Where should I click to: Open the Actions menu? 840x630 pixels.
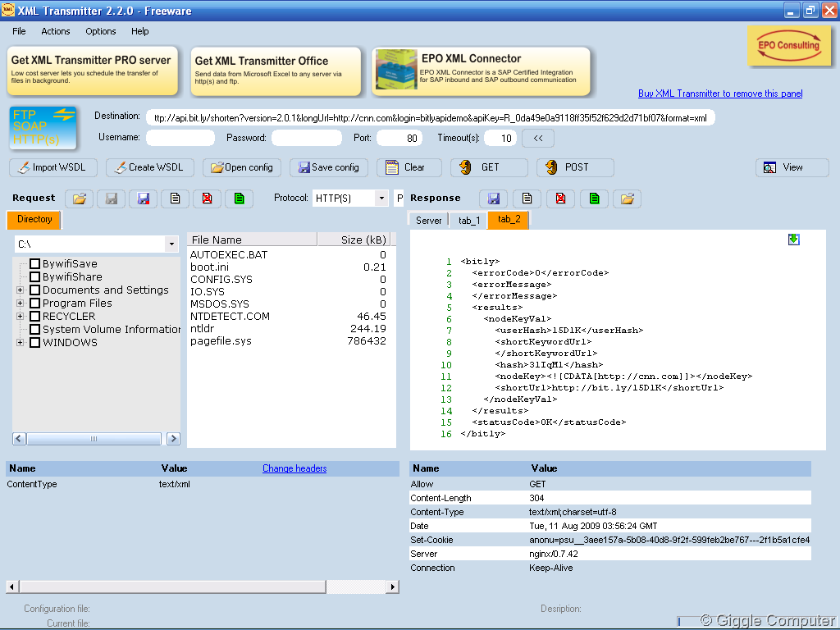56,32
